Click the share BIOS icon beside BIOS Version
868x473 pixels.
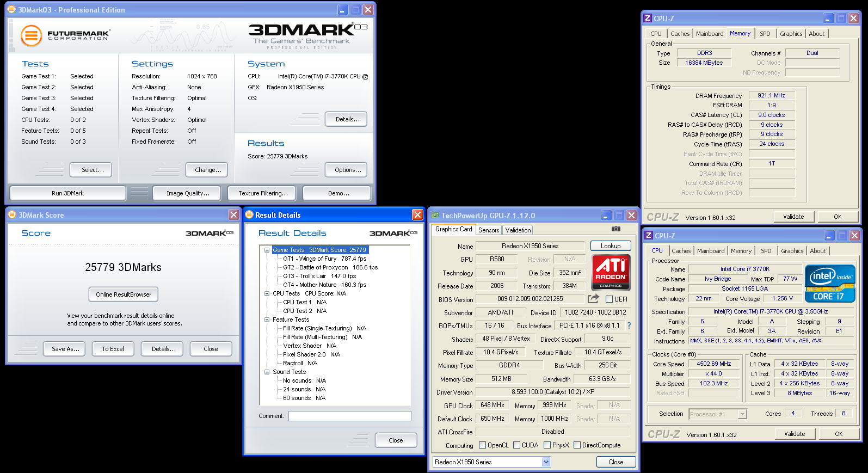(593, 299)
